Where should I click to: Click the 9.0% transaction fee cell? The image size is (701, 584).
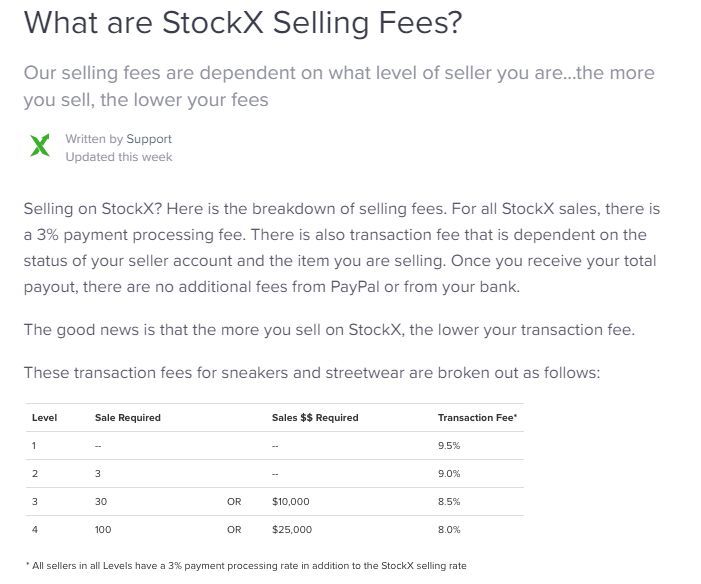point(449,473)
